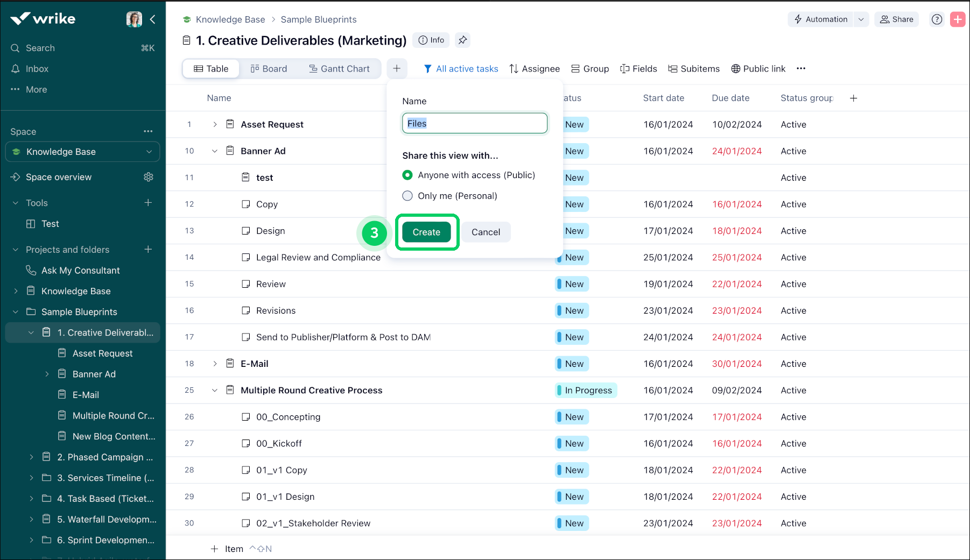Click the red plus create button
Viewport: 970px width, 560px height.
[x=958, y=19]
